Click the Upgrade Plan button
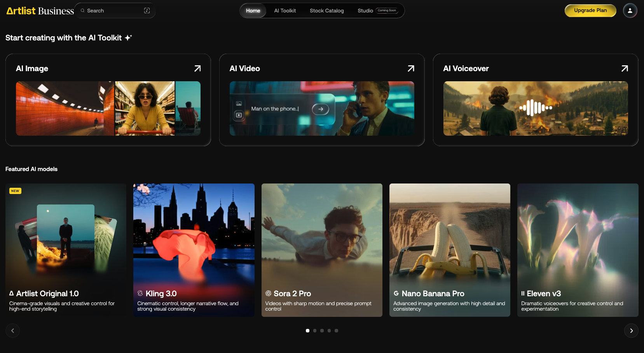 [x=590, y=10]
